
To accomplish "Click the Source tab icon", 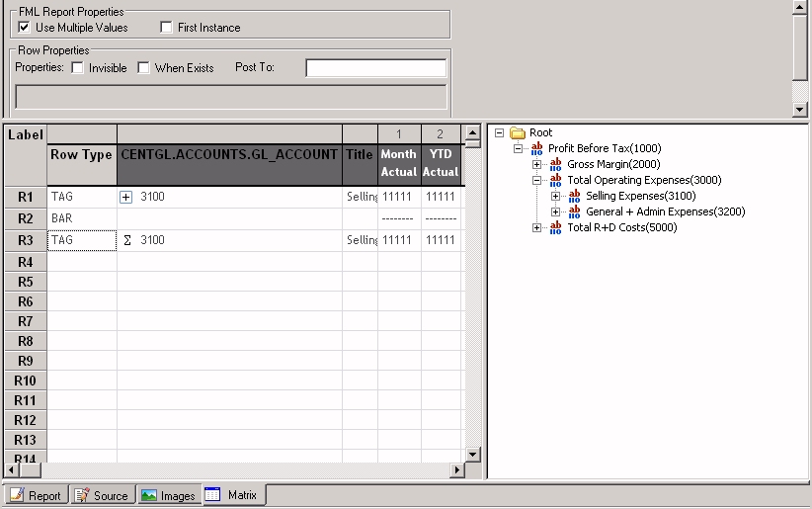I will coord(82,495).
